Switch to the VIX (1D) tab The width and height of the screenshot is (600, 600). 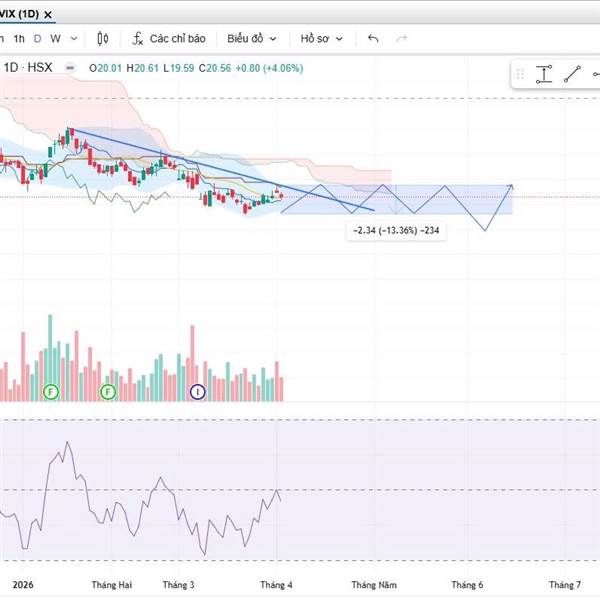(x=19, y=15)
